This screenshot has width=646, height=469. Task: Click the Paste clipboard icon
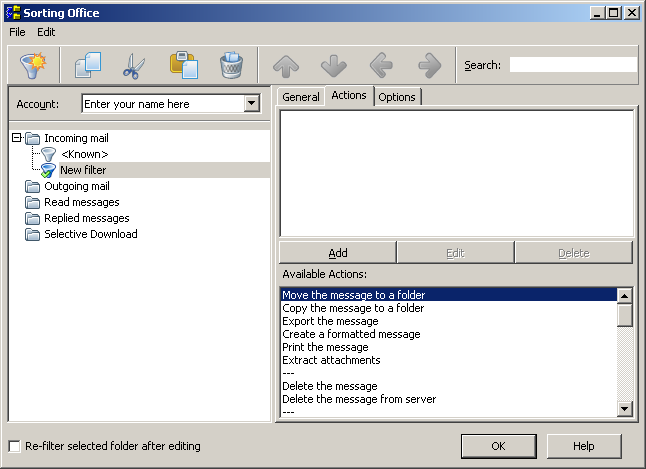pos(183,66)
